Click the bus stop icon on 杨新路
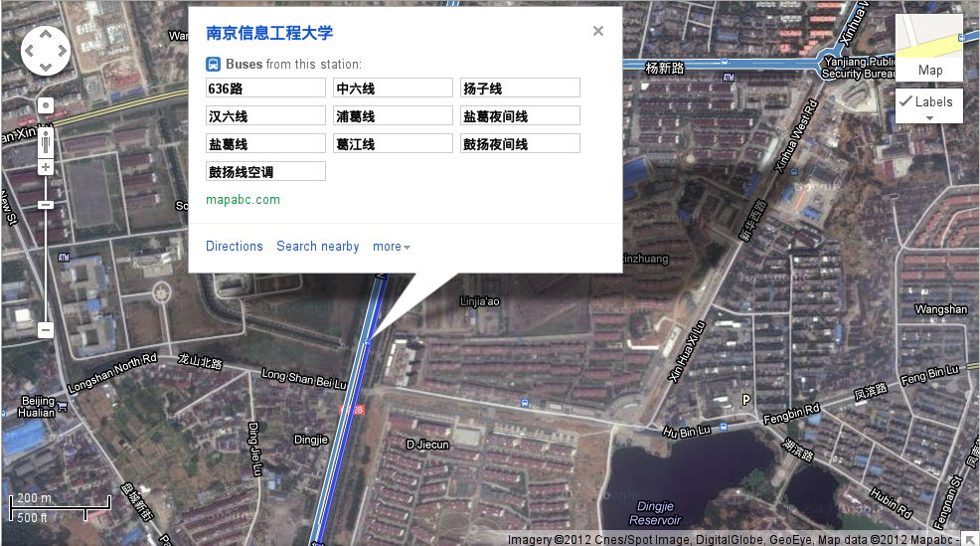Image resolution: width=980 pixels, height=546 pixels. 725,62
